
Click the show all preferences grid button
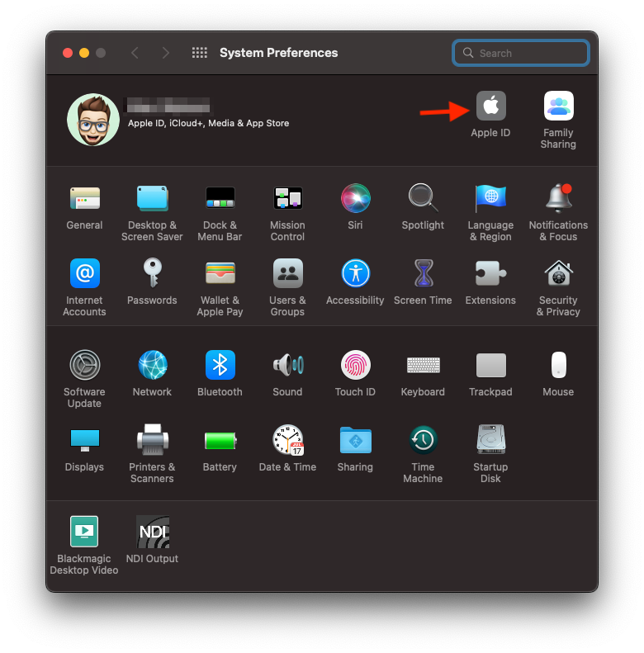[x=200, y=53]
